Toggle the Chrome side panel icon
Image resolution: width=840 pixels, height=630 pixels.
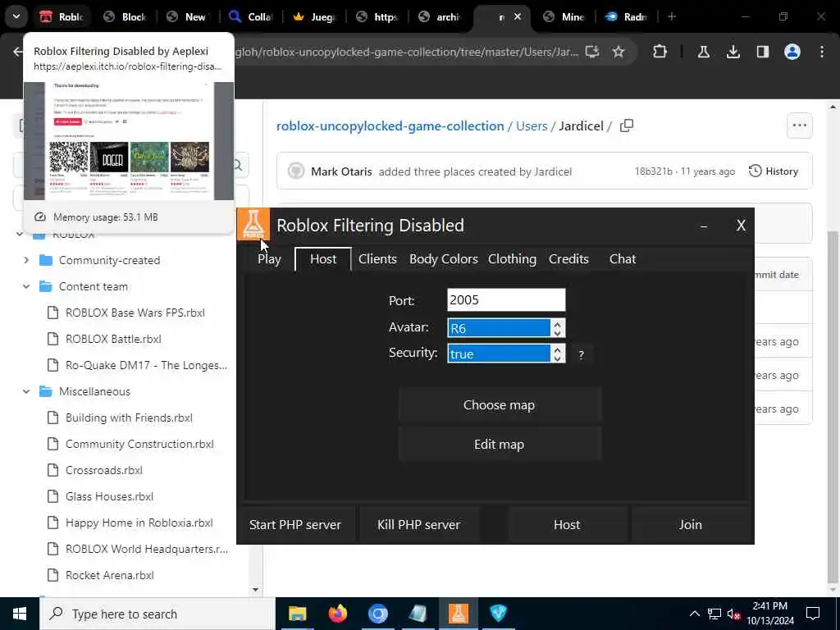(x=763, y=52)
